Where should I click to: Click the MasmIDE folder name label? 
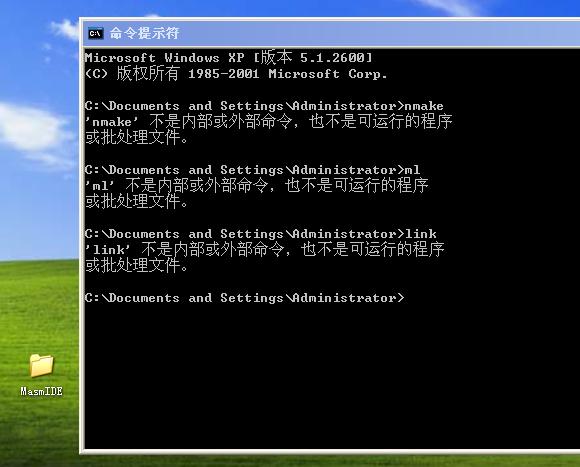41,391
